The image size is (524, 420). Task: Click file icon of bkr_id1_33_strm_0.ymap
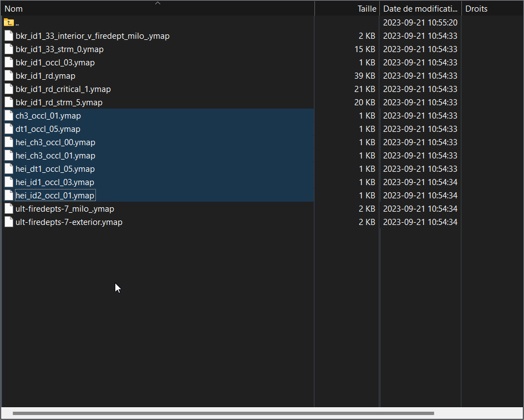click(8, 49)
